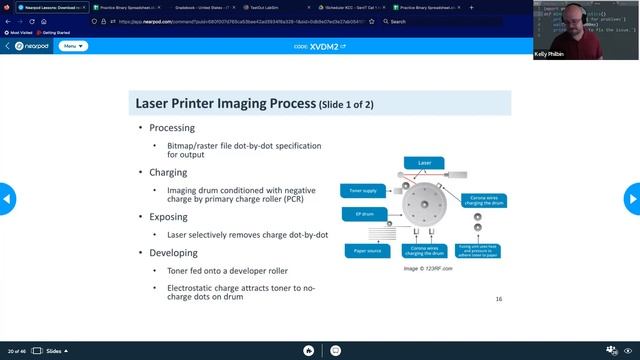
Task: Close the Scheduler KCC tab
Action: click(384, 7)
